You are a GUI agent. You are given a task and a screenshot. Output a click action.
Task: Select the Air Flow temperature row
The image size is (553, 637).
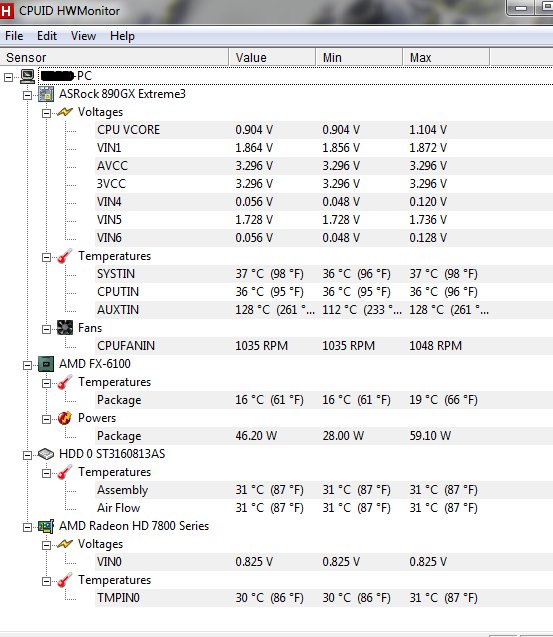point(324,508)
